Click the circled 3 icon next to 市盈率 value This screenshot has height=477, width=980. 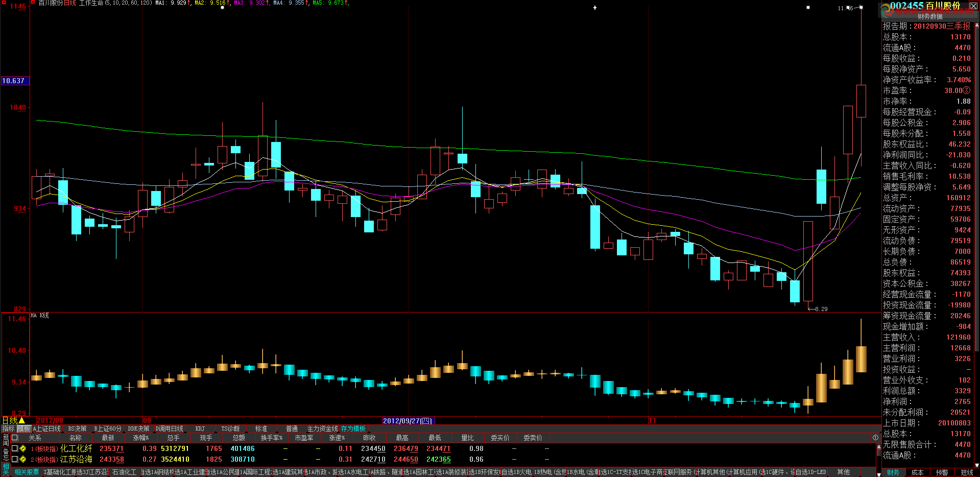point(967,90)
